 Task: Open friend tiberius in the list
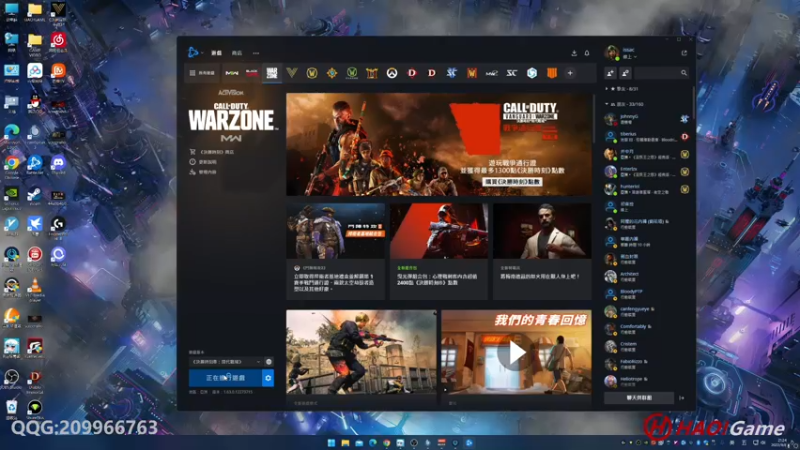(646, 137)
